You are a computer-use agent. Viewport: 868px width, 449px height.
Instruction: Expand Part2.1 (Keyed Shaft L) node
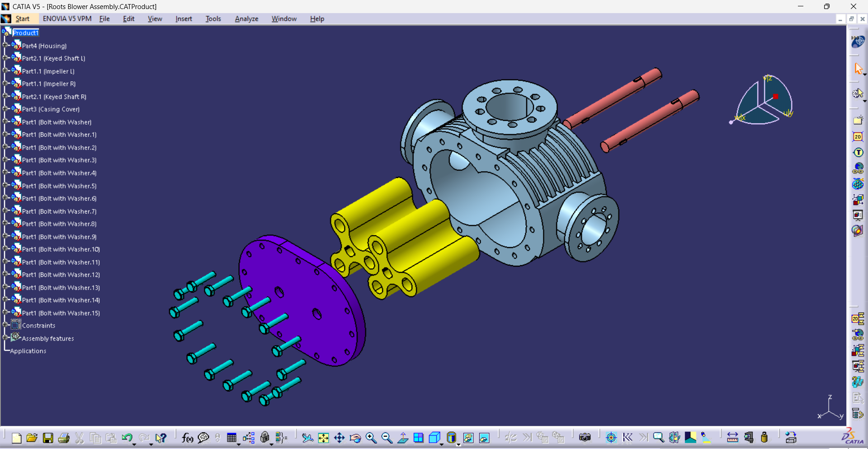(x=5, y=58)
